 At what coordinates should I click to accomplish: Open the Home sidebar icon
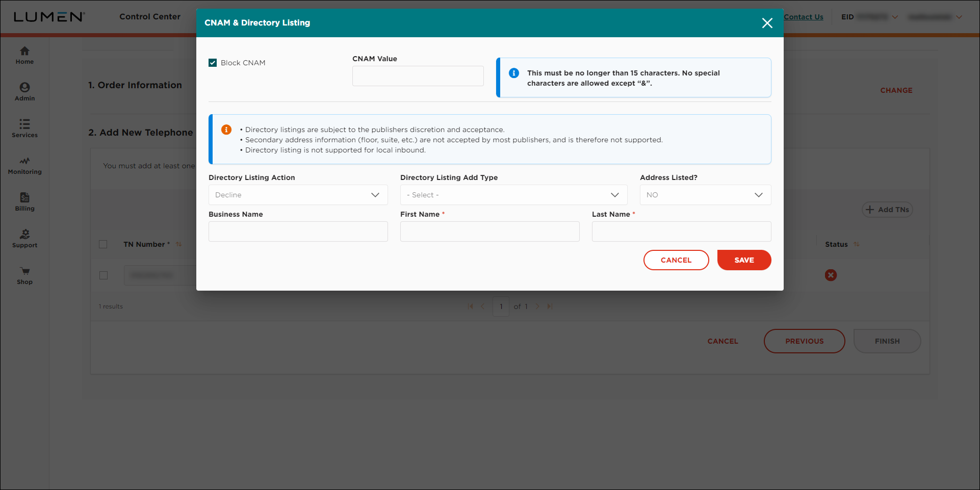point(24,51)
